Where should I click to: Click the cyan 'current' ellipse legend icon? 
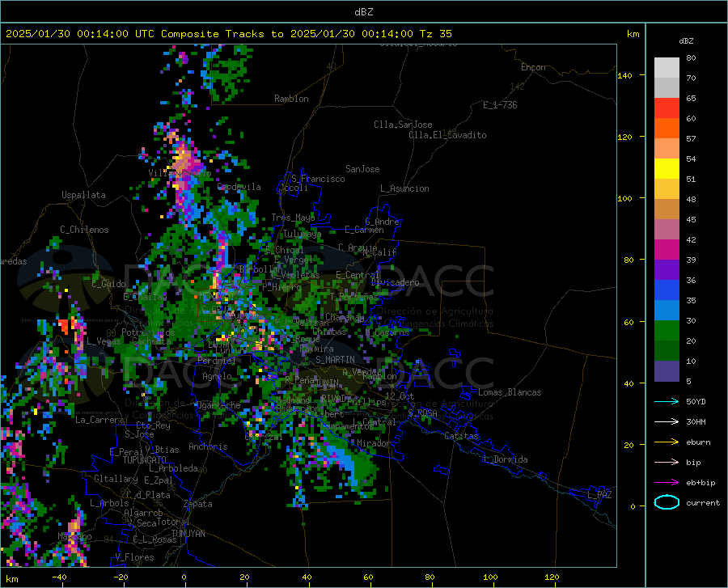[667, 502]
